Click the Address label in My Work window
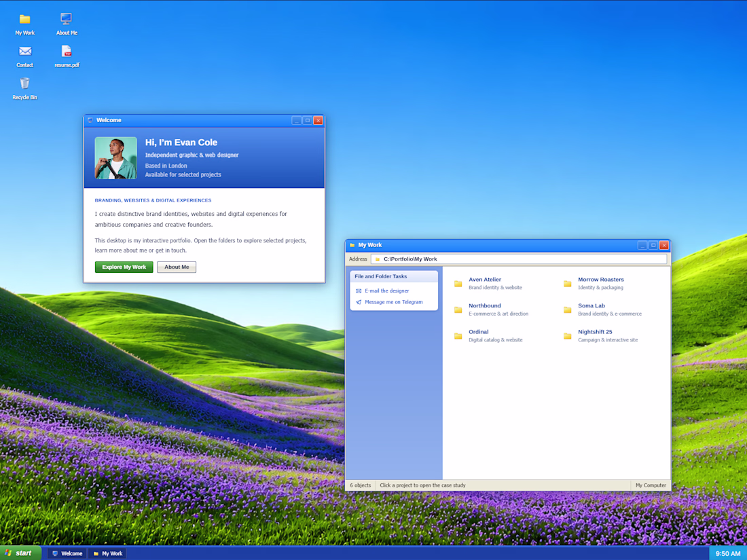 pyautogui.click(x=358, y=259)
